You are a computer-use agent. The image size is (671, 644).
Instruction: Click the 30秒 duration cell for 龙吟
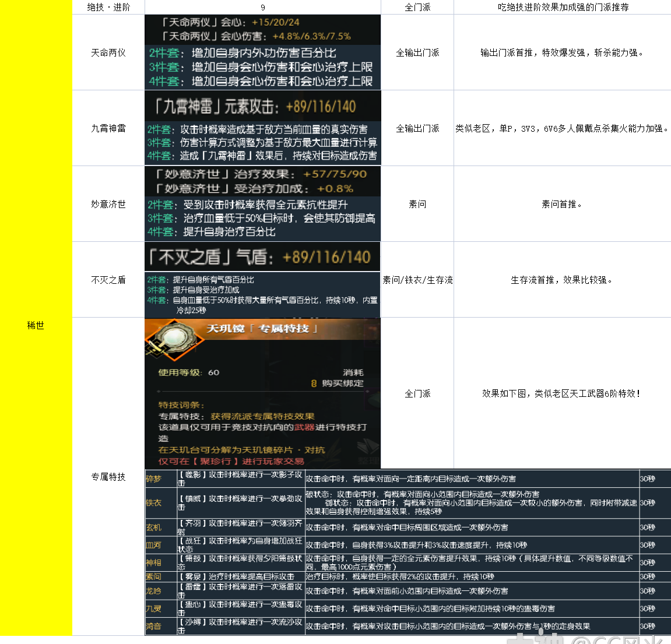648,590
